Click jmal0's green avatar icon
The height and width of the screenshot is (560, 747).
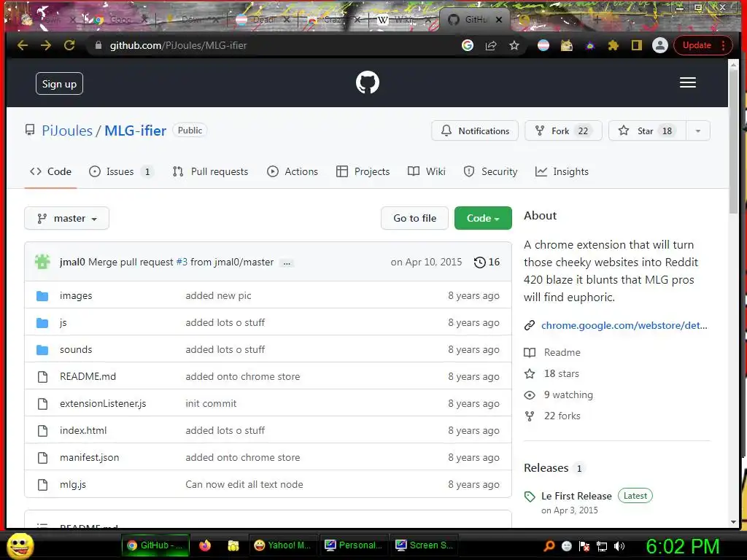click(x=42, y=262)
